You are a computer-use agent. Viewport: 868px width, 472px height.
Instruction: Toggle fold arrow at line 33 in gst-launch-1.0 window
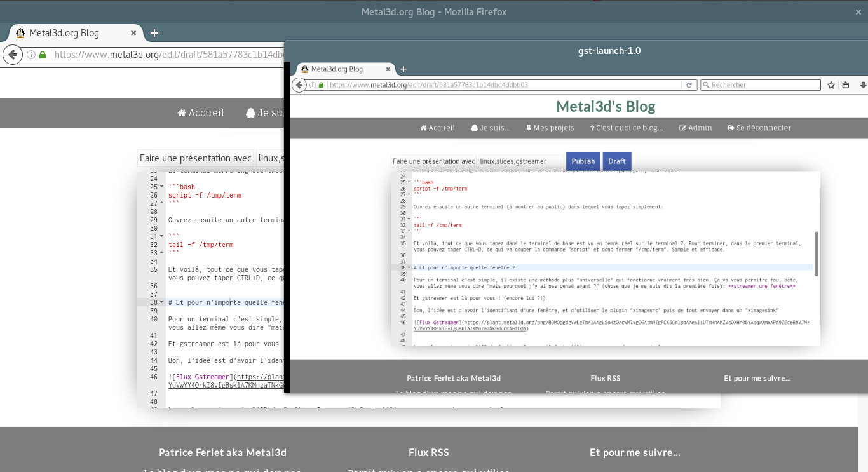409,231
